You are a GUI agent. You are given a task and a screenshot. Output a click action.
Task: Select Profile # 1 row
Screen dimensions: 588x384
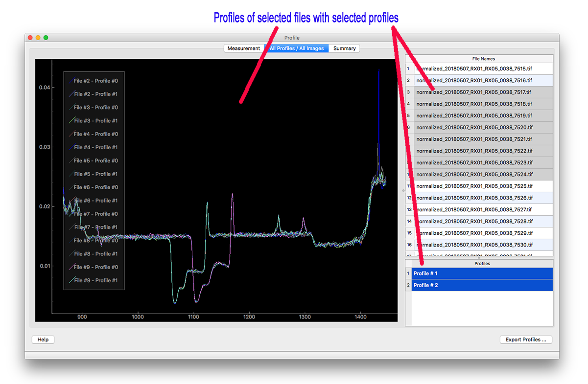[482, 273]
